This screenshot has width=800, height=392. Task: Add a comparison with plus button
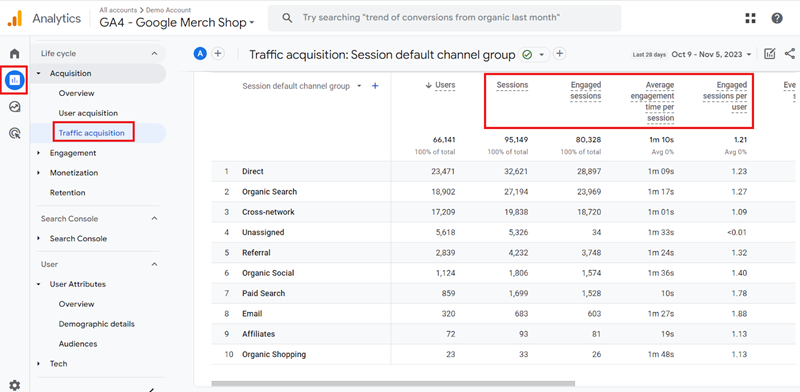218,54
